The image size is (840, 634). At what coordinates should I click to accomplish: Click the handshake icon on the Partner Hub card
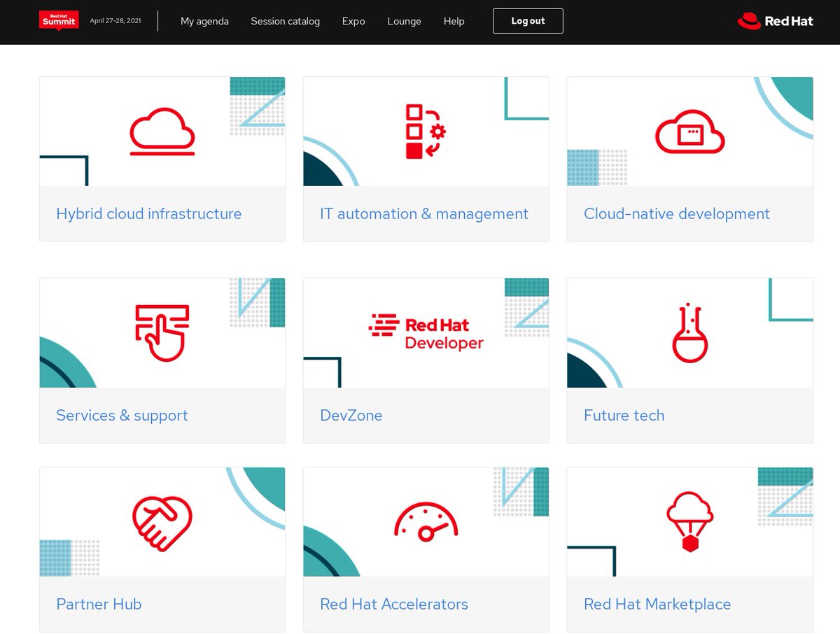(x=162, y=521)
